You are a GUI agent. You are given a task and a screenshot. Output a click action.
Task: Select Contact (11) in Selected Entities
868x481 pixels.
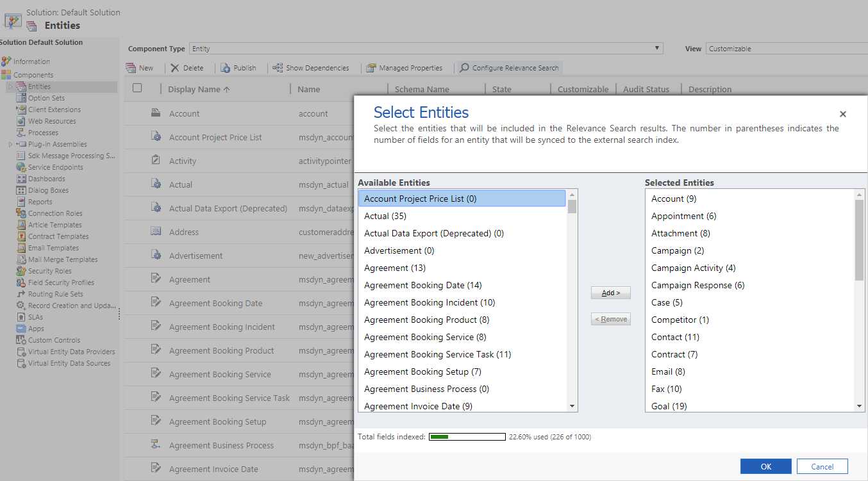click(x=750, y=337)
